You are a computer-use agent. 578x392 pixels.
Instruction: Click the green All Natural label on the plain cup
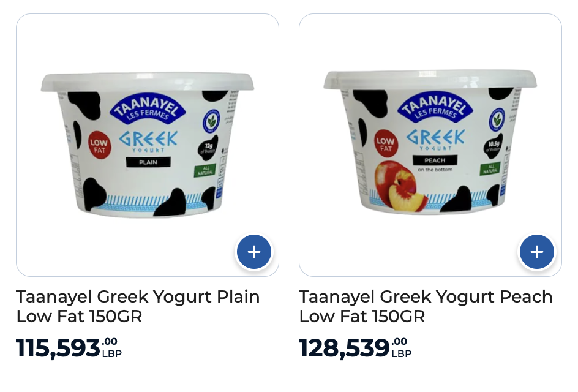coord(205,171)
